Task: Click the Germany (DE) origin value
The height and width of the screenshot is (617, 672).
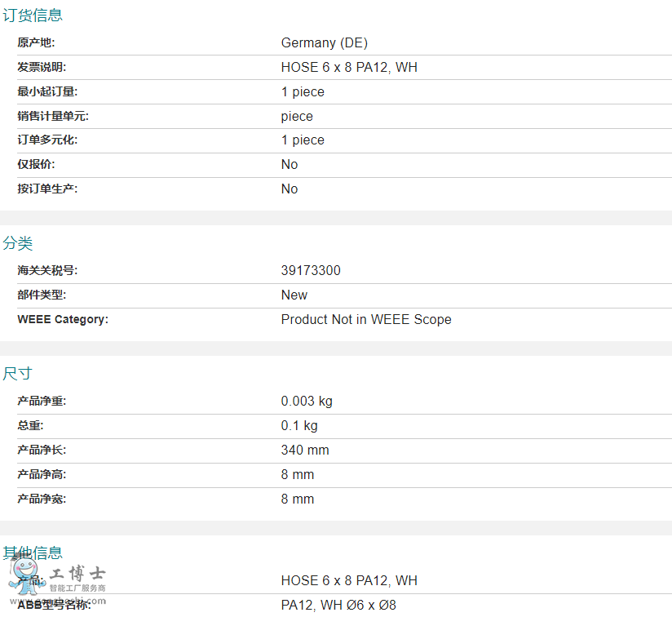Action: pyautogui.click(x=325, y=43)
